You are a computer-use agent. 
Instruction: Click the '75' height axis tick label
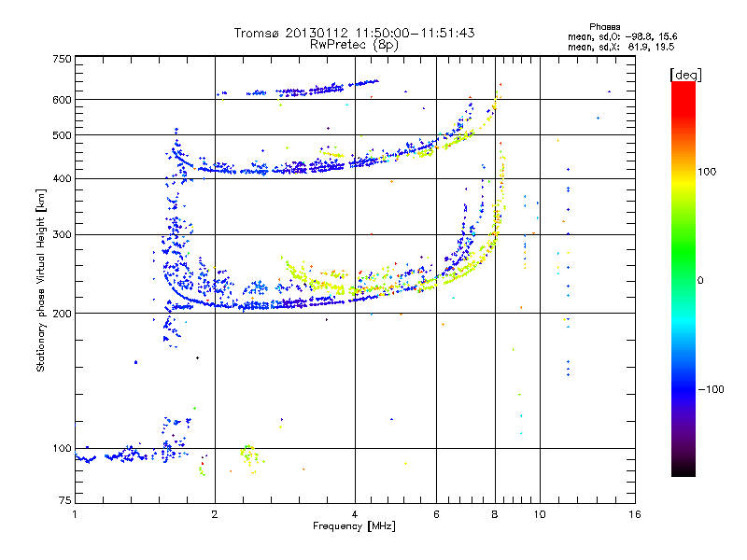pyautogui.click(x=65, y=500)
